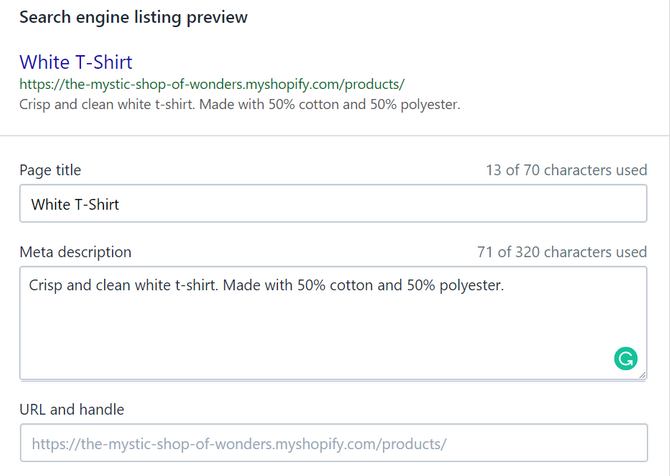Click the Meta description resize handle
This screenshot has width=670, height=476.
coord(642,375)
